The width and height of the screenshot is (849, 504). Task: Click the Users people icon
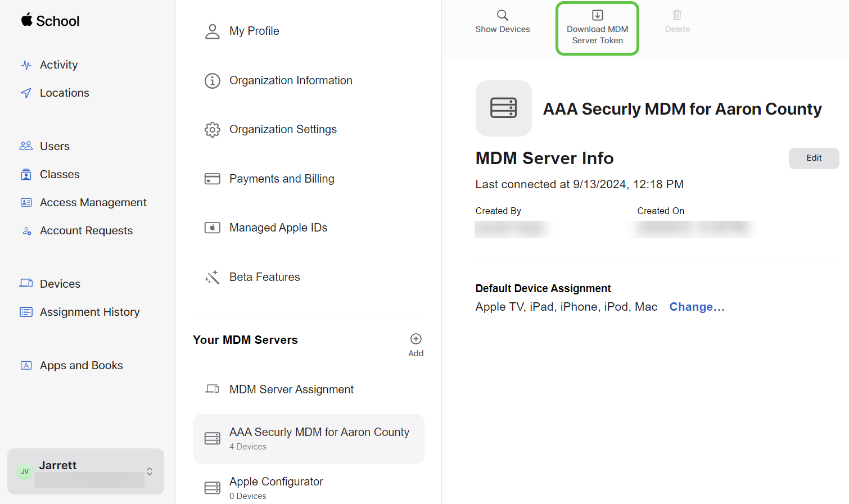(x=26, y=146)
